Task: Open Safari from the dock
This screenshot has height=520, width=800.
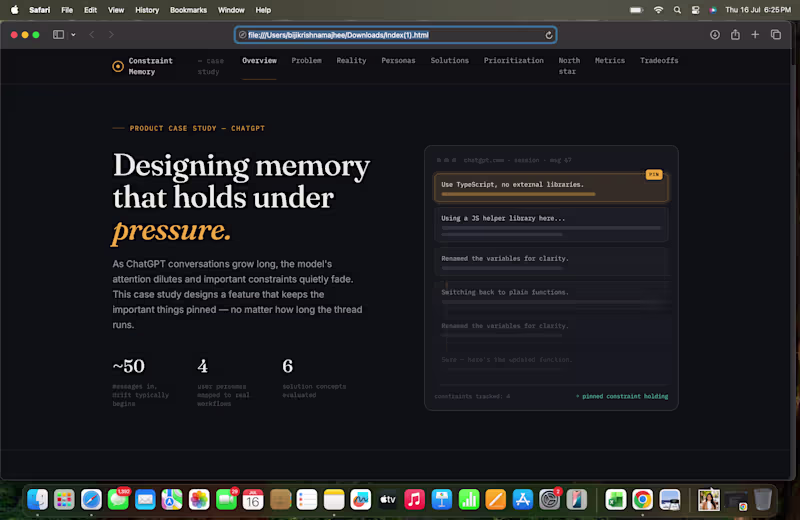Action: (91, 500)
